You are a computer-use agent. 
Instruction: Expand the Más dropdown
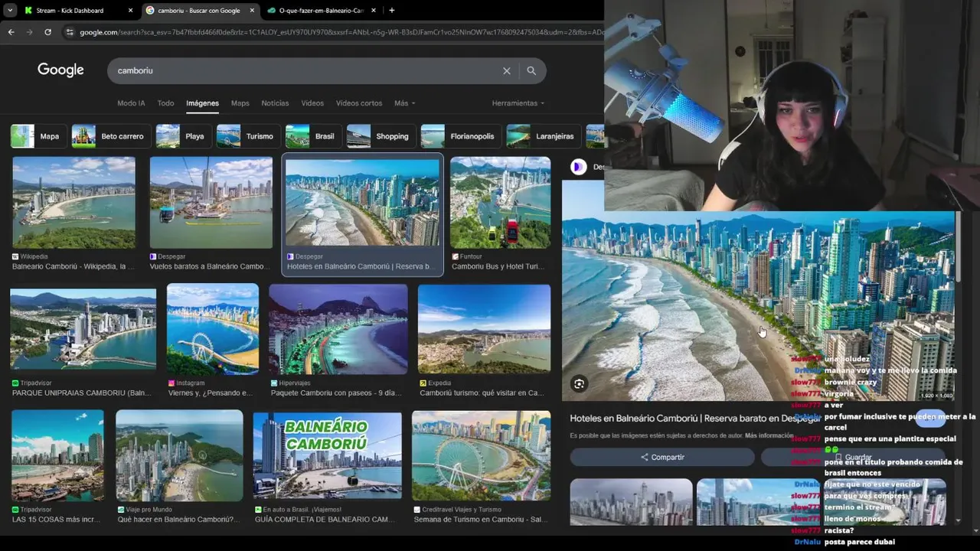pos(404,103)
